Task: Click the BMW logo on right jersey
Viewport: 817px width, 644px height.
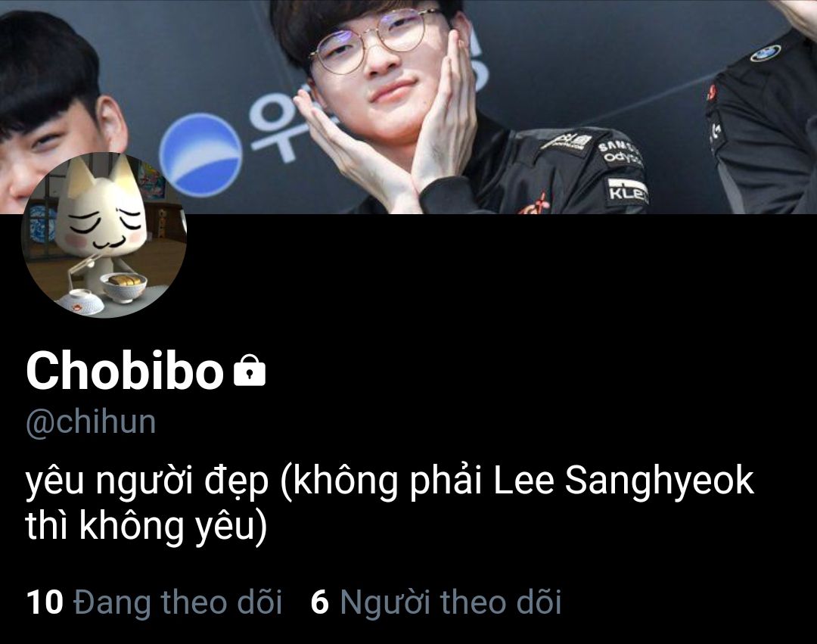Action: point(766,53)
